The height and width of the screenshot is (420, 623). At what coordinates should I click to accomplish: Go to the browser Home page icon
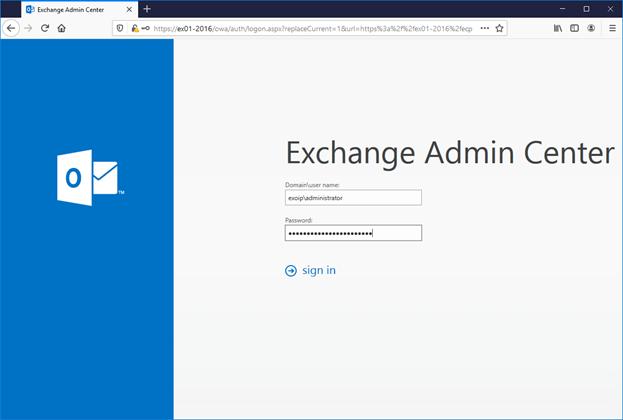pos(62,28)
